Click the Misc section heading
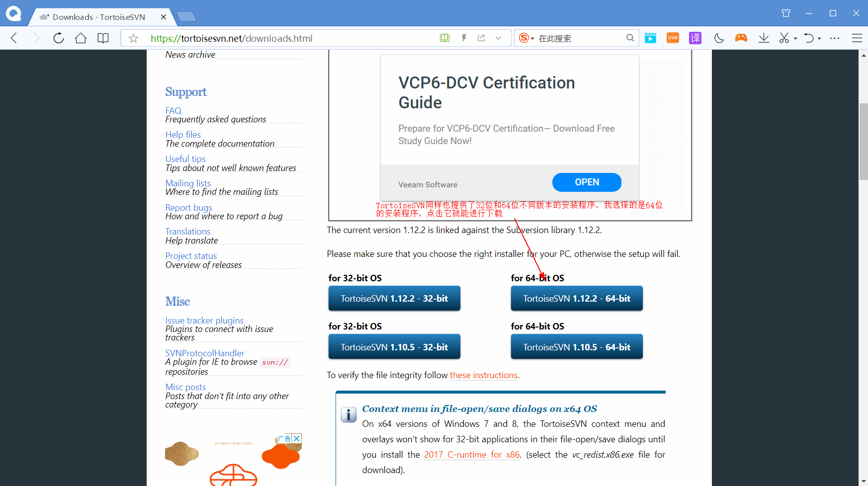Image resolution: width=868 pixels, height=486 pixels. [x=177, y=301]
